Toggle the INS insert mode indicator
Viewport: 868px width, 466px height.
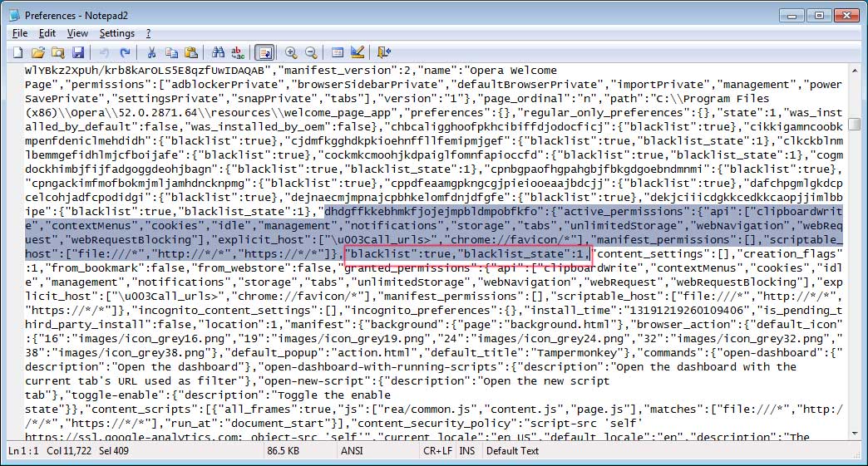point(466,451)
